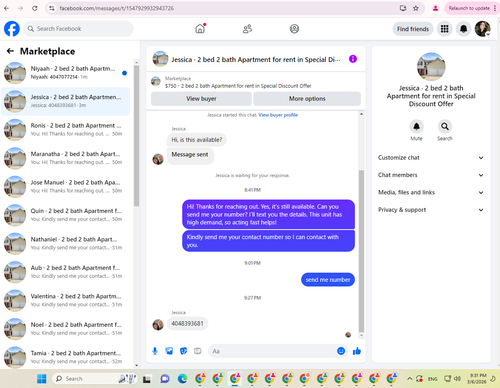Click View buyer button
The width and height of the screenshot is (500, 388).
click(x=201, y=99)
